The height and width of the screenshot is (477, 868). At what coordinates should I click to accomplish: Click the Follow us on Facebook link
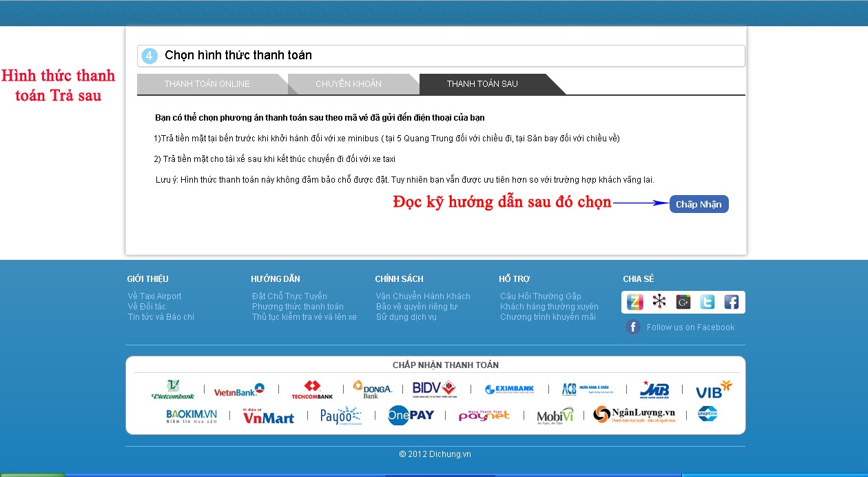(690, 327)
